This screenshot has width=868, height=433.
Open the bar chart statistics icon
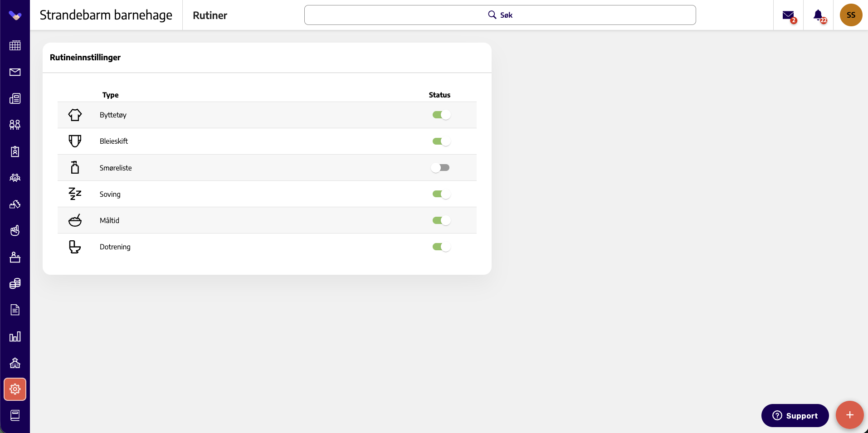pyautogui.click(x=15, y=336)
